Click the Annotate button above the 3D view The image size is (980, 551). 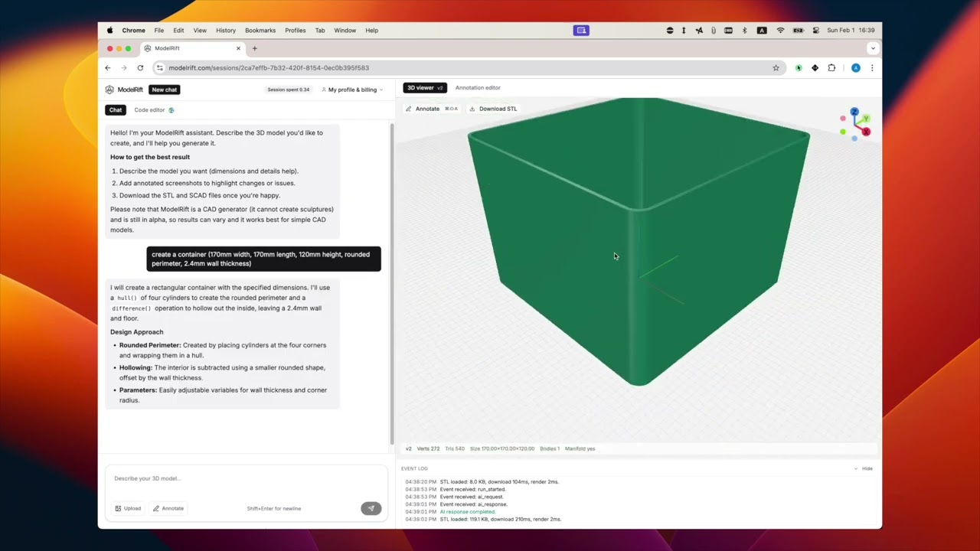[432, 109]
